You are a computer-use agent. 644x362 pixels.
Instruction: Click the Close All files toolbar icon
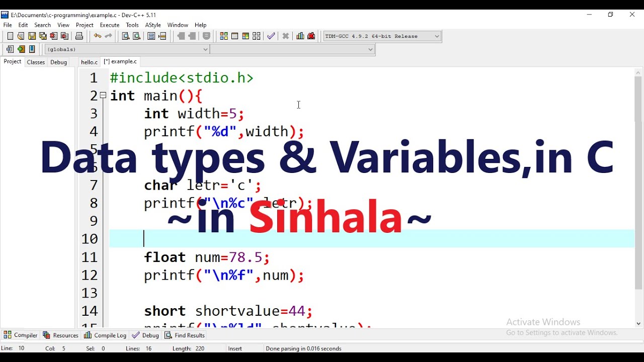(x=64, y=36)
